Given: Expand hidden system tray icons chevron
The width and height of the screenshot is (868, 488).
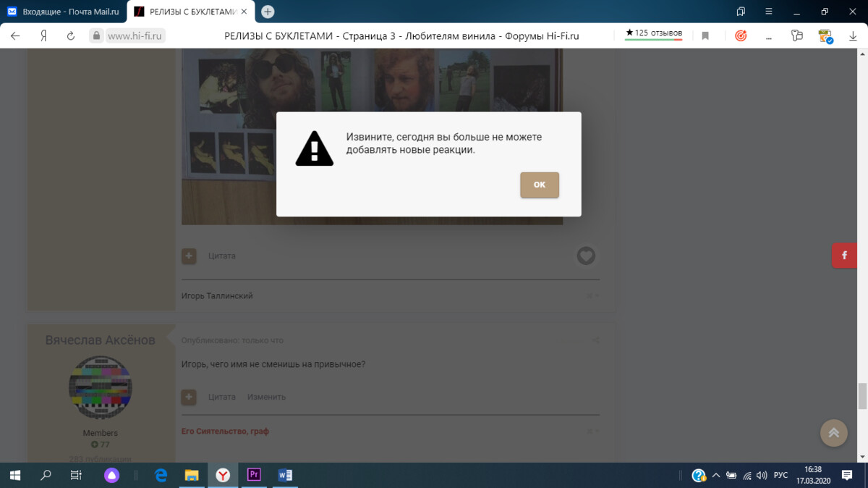Looking at the screenshot, I should 716,476.
